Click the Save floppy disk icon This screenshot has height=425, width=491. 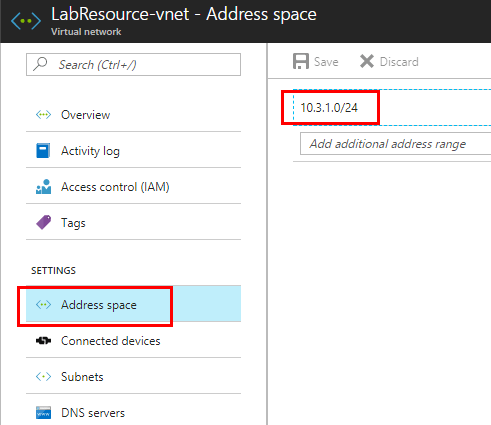click(x=301, y=61)
